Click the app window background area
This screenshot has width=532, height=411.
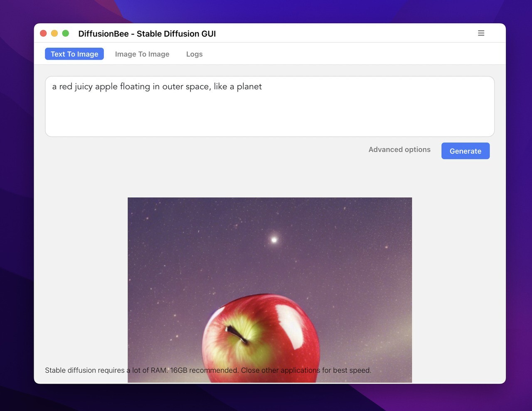tap(269, 176)
